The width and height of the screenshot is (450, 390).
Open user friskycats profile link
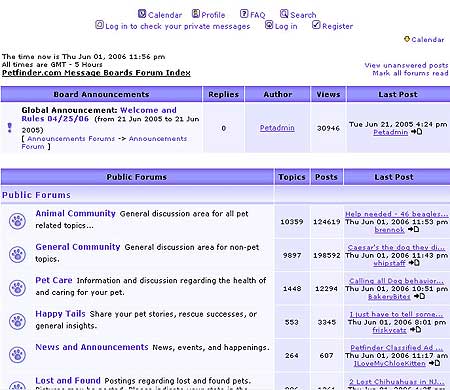click(389, 330)
